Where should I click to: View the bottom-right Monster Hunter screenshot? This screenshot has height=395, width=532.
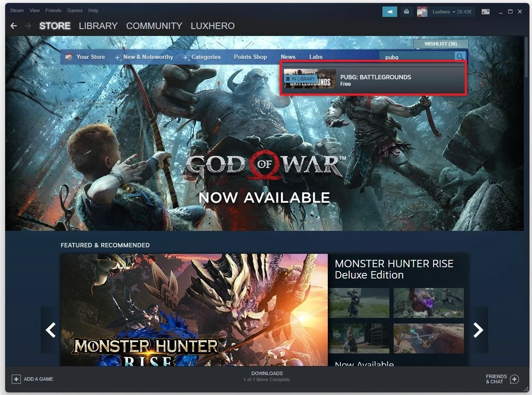click(x=429, y=338)
